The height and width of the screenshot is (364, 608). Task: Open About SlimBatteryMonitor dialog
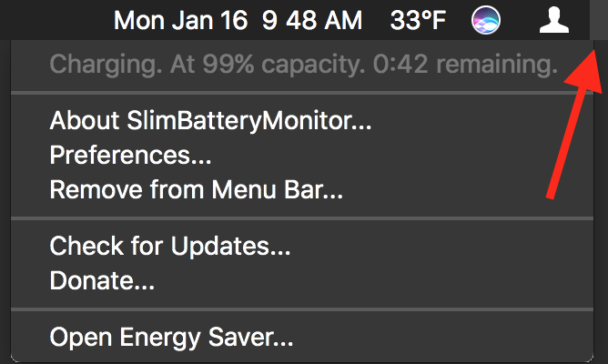210,120
